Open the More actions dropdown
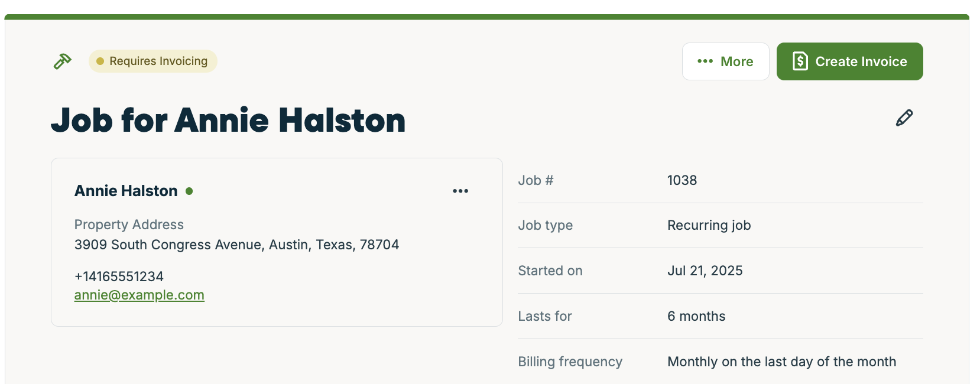This screenshot has width=980, height=384. coord(725,61)
